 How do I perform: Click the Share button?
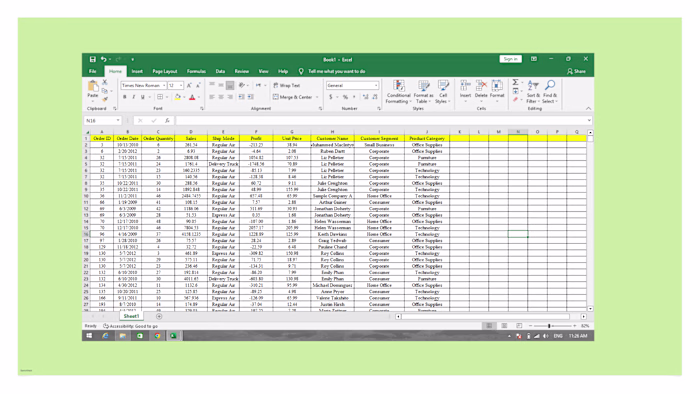[x=576, y=71]
